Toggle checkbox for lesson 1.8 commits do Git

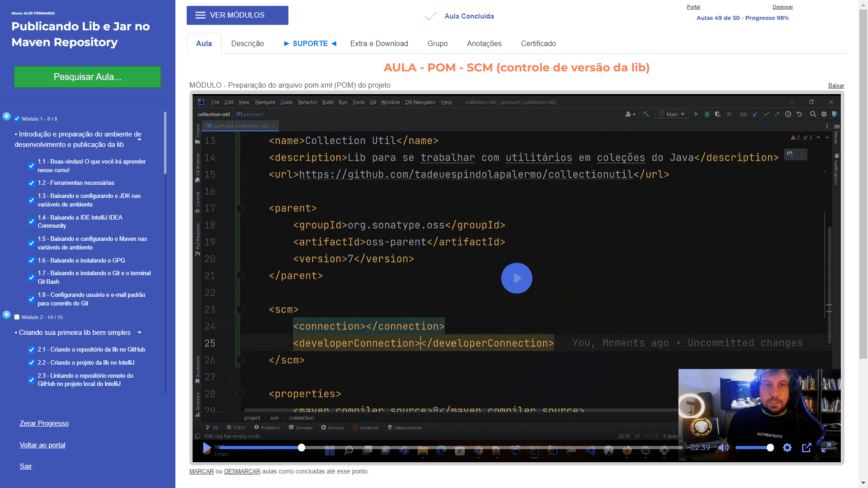(x=31, y=299)
